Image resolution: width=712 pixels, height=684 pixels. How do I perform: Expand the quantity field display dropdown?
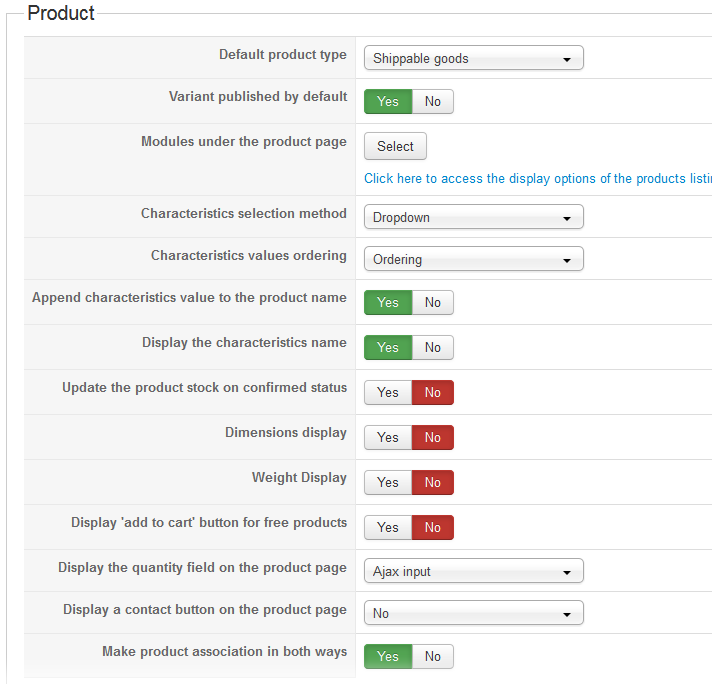click(473, 572)
